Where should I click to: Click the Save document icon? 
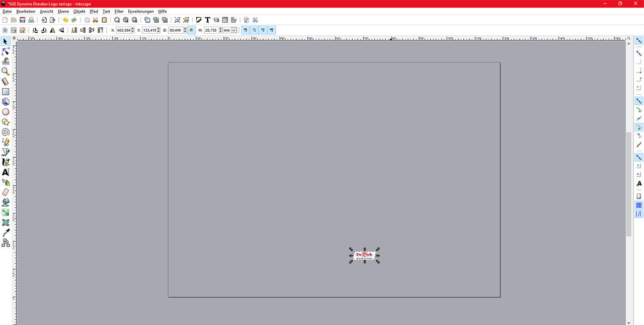[x=22, y=20]
